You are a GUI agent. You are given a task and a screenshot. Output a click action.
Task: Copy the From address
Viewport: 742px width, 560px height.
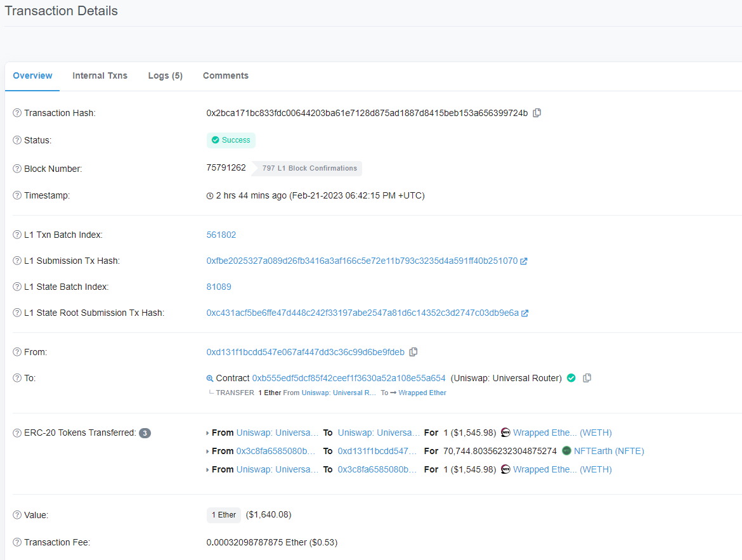pos(413,352)
